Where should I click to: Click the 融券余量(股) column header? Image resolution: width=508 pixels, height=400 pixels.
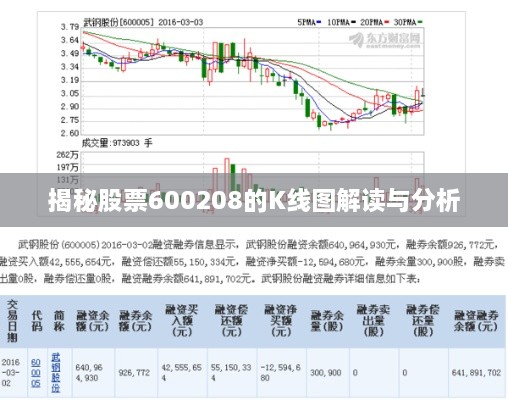(x=327, y=321)
